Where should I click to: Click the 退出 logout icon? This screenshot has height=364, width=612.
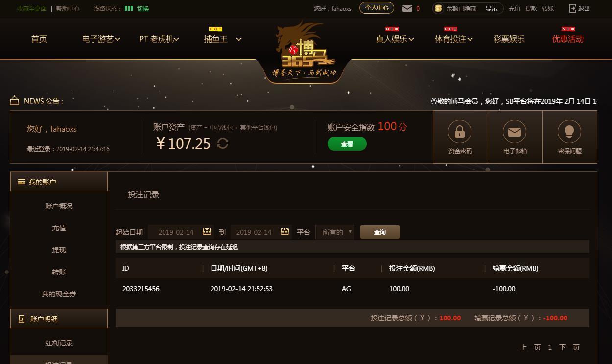[573, 8]
